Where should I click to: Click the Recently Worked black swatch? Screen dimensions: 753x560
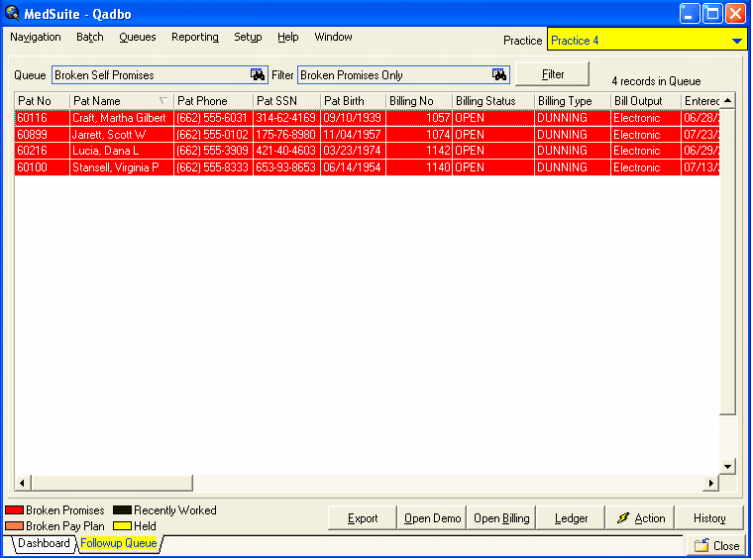click(122, 510)
